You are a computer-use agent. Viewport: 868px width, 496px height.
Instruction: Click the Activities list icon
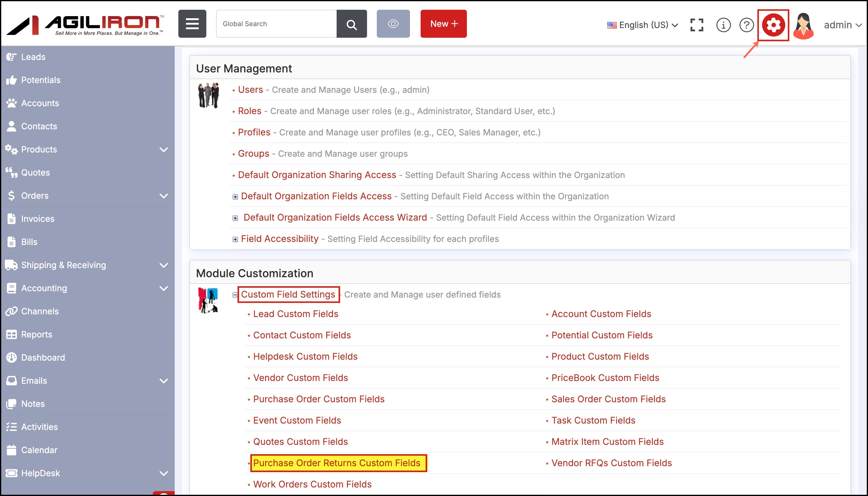(11, 427)
